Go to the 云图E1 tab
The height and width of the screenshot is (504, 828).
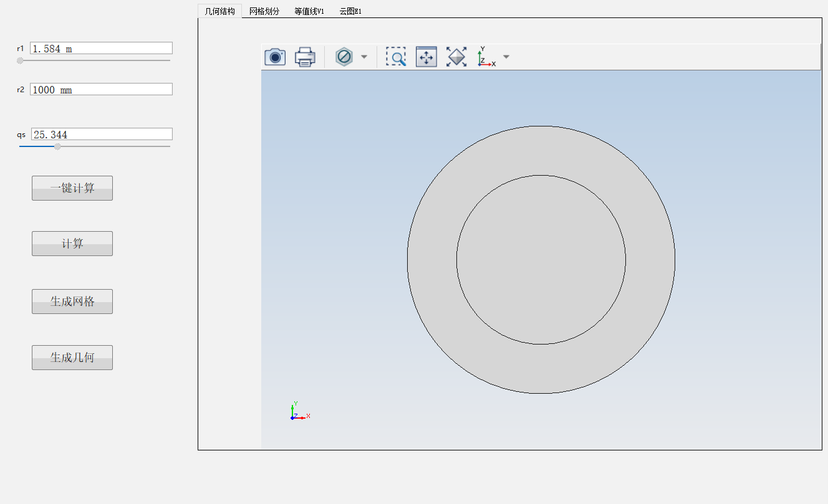(x=350, y=11)
